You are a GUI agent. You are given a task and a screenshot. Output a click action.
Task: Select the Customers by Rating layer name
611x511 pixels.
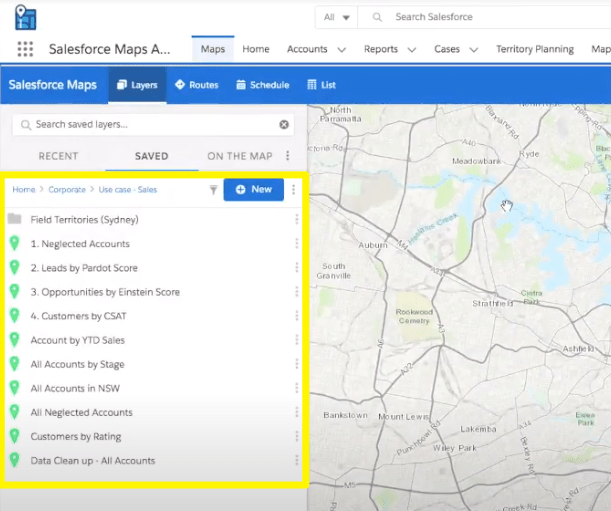(x=76, y=437)
